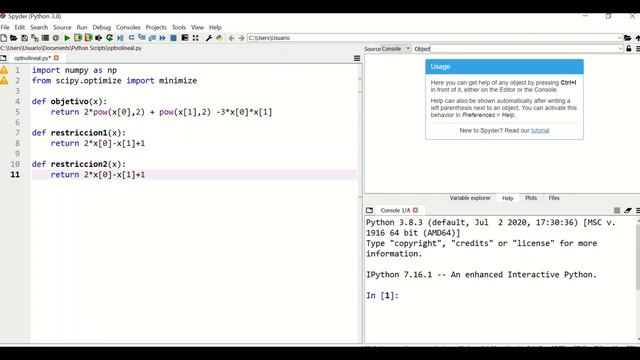
Task: Close the Console 1/A tab
Action: coord(416,210)
